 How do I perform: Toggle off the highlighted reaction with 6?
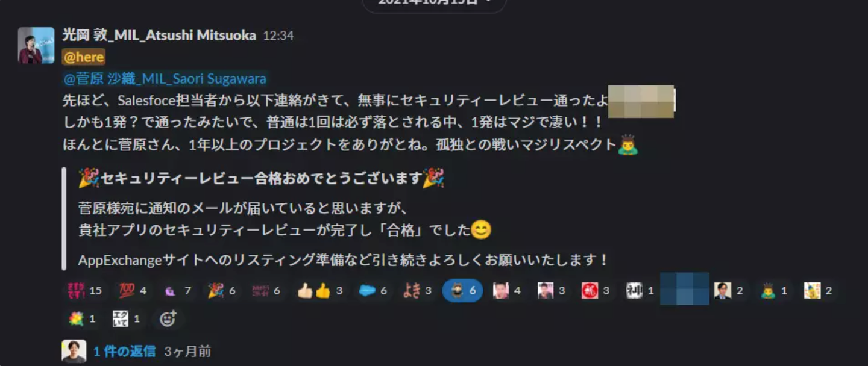[x=462, y=291]
